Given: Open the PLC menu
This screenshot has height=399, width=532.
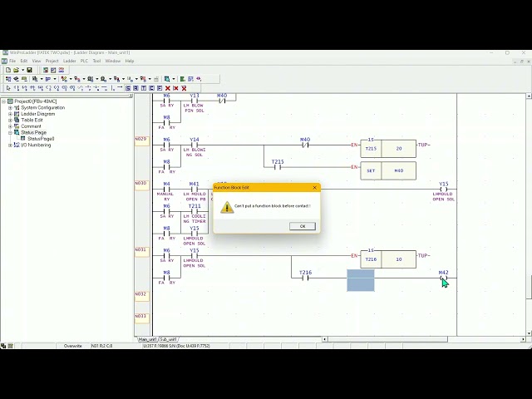Looking at the screenshot, I should tap(84, 61).
